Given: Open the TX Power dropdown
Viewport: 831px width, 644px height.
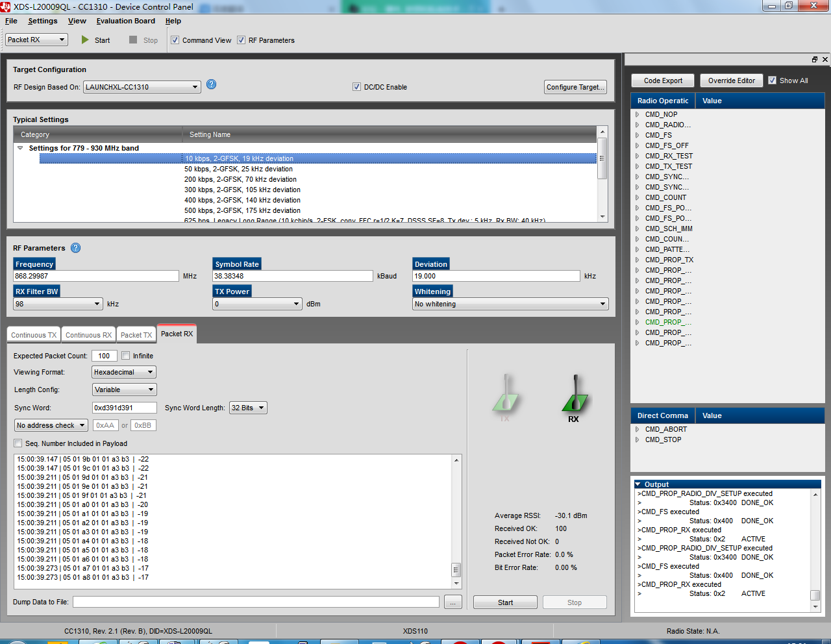Looking at the screenshot, I should [258, 303].
